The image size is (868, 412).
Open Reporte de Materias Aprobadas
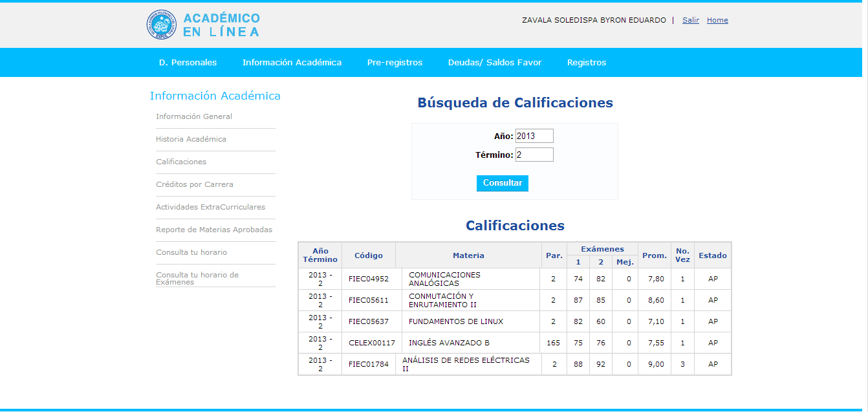(214, 230)
